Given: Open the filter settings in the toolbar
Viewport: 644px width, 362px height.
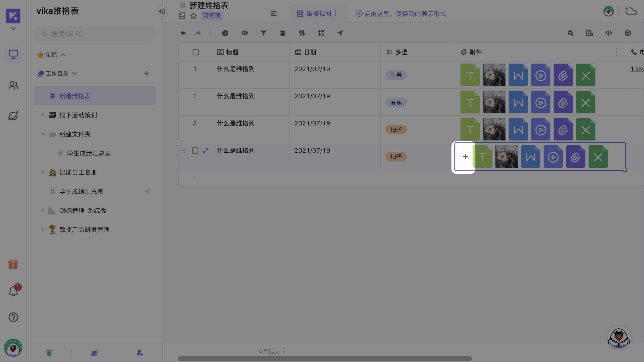Looking at the screenshot, I should pyautogui.click(x=263, y=33).
